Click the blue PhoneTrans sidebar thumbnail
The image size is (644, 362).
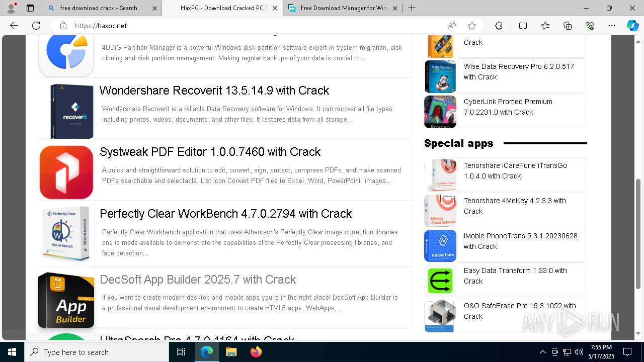pos(440,246)
